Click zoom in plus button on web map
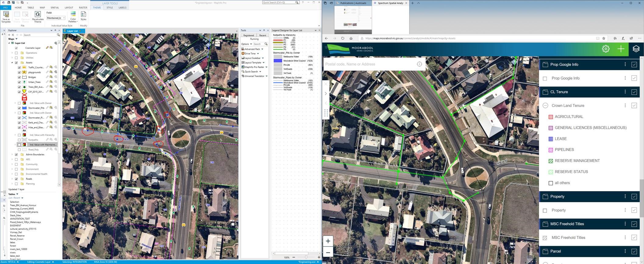644x264 pixels. pos(328,241)
